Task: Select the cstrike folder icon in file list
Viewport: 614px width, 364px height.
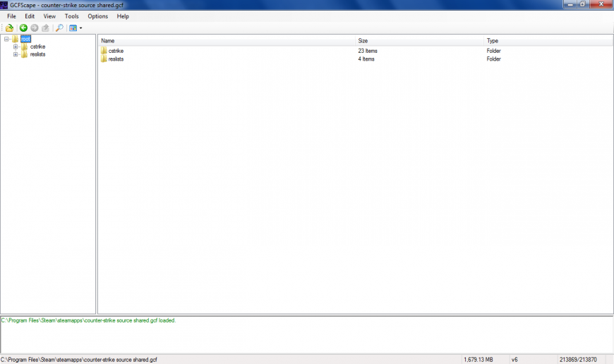Action: [104, 51]
